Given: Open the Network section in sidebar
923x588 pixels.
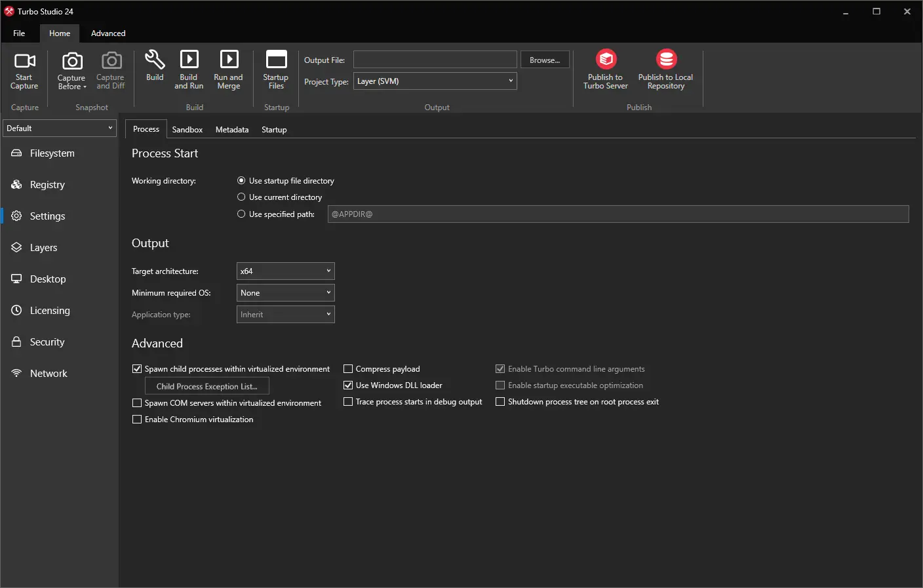Looking at the screenshot, I should coord(60,374).
